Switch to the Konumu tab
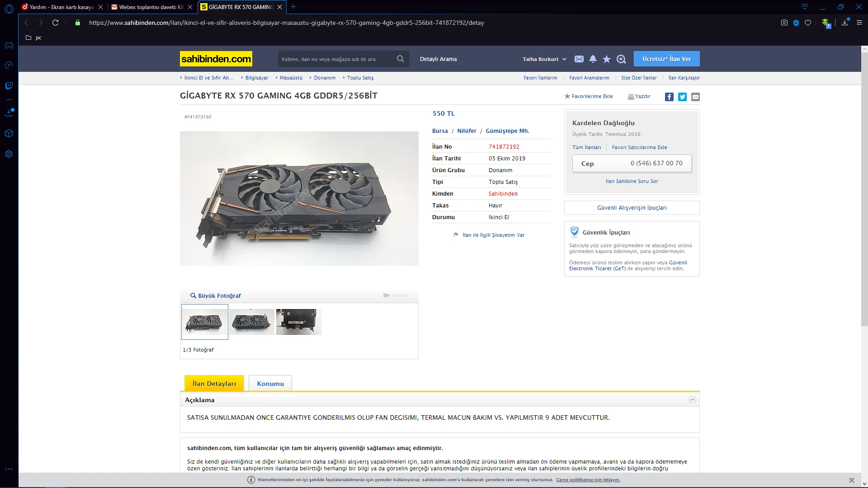This screenshot has height=488, width=868. (x=270, y=384)
